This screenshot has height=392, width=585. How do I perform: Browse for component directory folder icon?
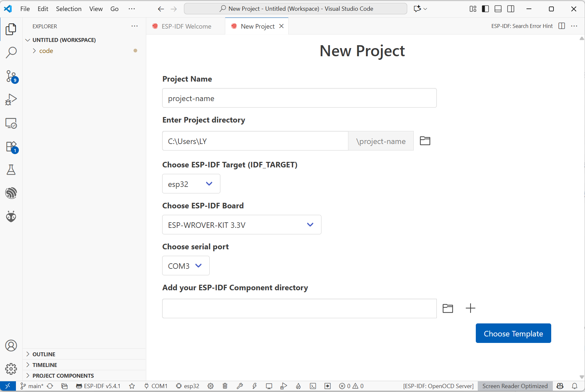click(x=448, y=308)
